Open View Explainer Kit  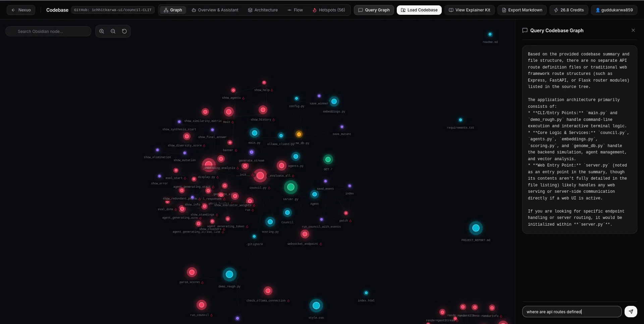470,10
